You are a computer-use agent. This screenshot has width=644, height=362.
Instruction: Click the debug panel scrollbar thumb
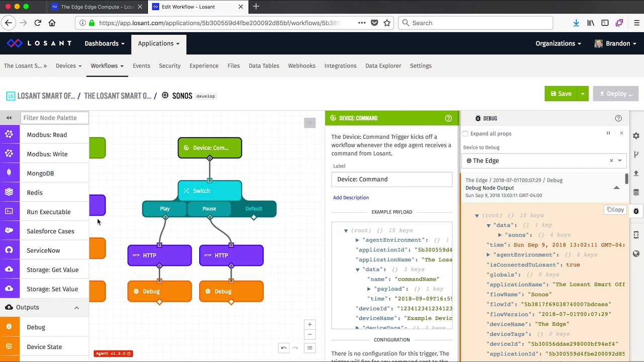click(x=626, y=179)
